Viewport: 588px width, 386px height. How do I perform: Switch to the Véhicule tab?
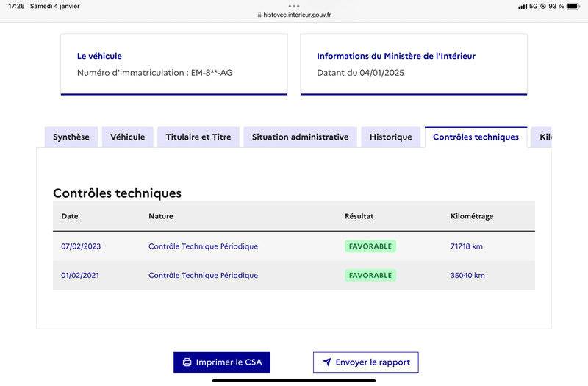point(127,137)
